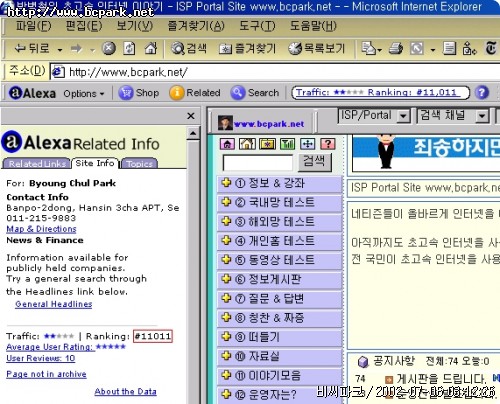The height and width of the screenshot is (404, 500).
Task: Open the About the Data link
Action: tap(125, 391)
